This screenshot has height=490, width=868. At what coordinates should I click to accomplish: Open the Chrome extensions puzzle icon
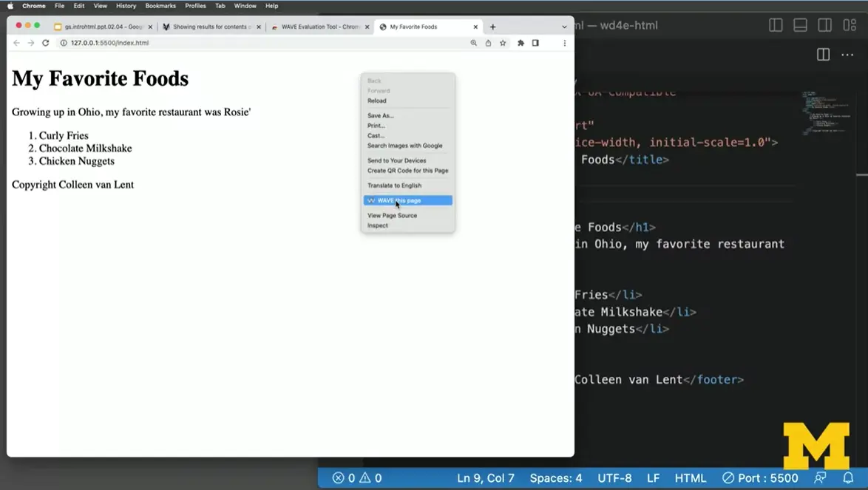coord(521,43)
